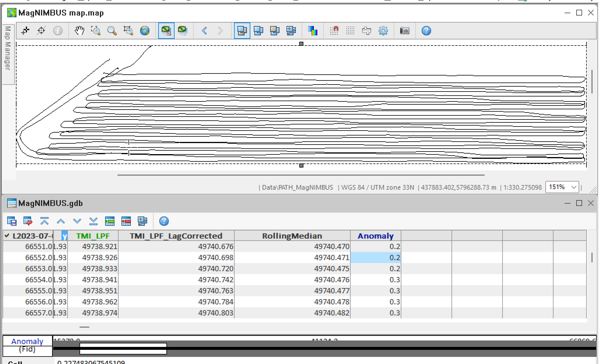599x364 pixels.
Task: Toggle the magnet snapping tool
Action: (x=334, y=31)
